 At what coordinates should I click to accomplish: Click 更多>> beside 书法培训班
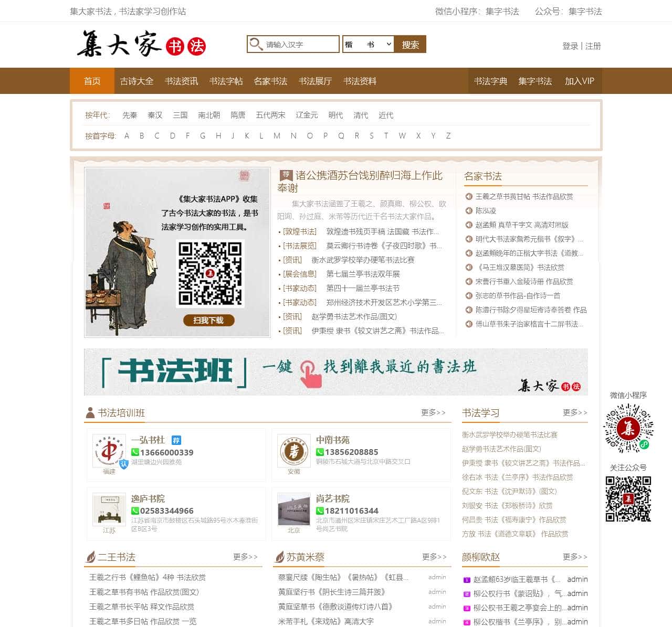pos(433,413)
